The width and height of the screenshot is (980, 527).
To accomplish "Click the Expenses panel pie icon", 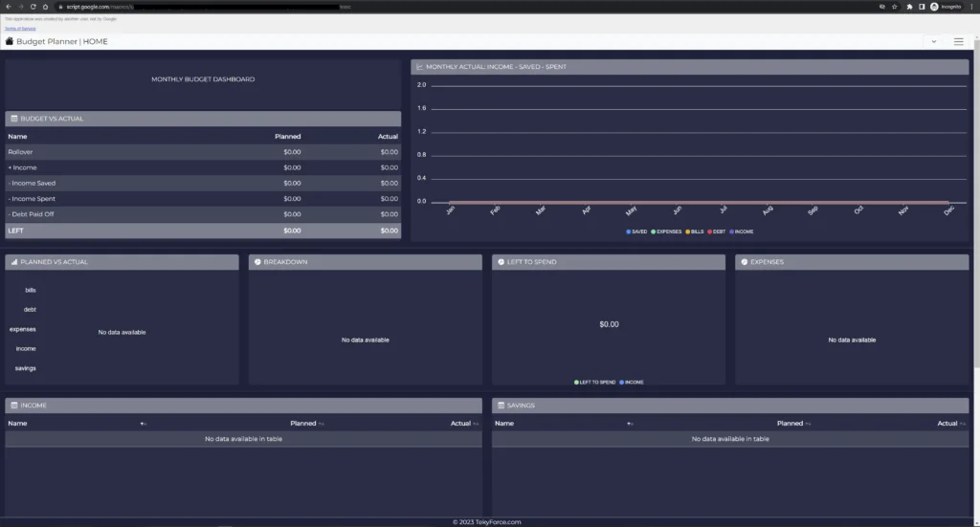I will [744, 262].
